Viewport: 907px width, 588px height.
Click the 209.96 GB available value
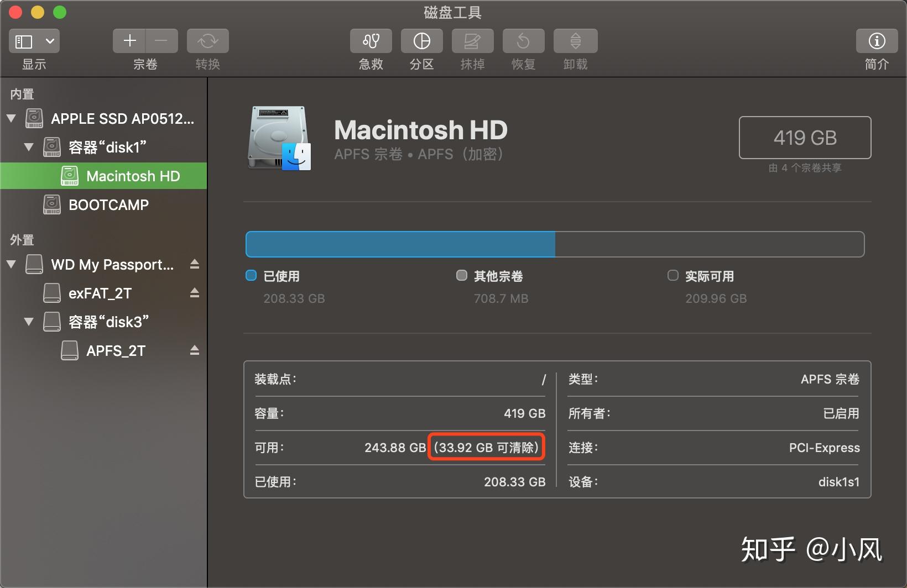pos(716,298)
